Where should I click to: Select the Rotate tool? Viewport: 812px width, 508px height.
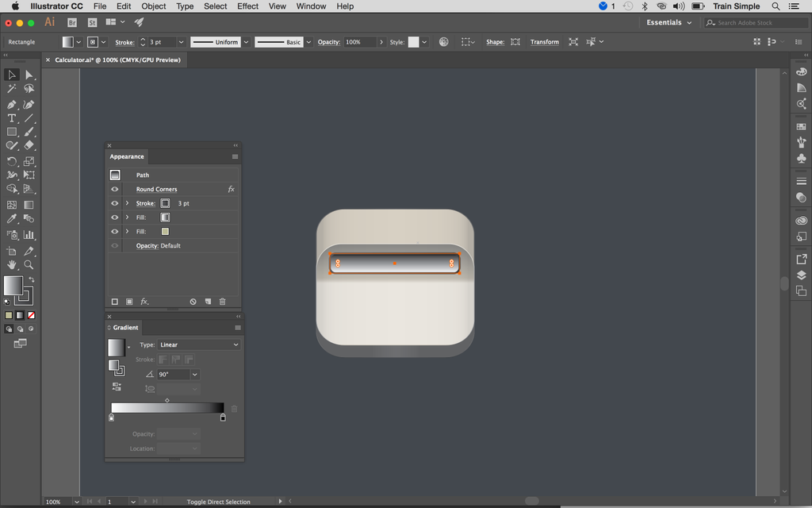tap(12, 161)
